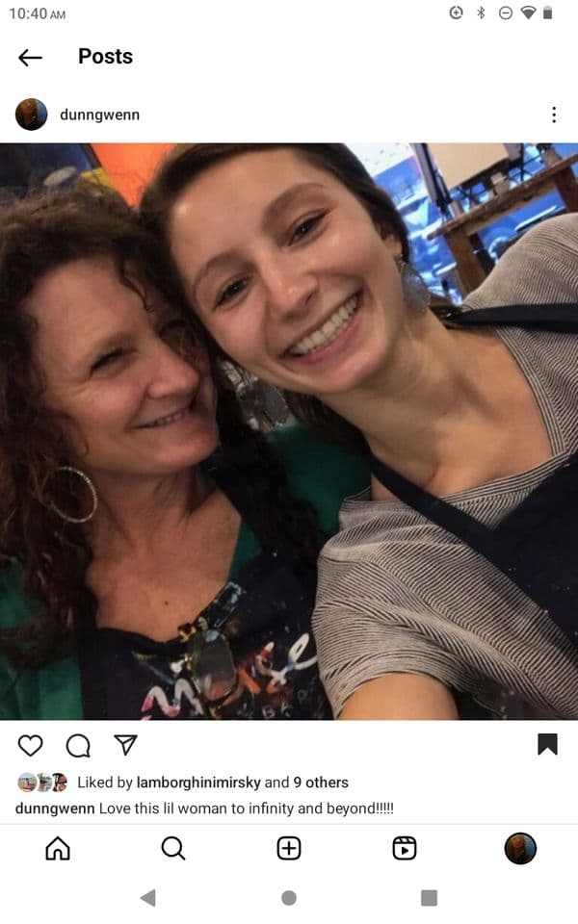Open the Reels tab icon
The image size is (578, 924).
tap(405, 849)
